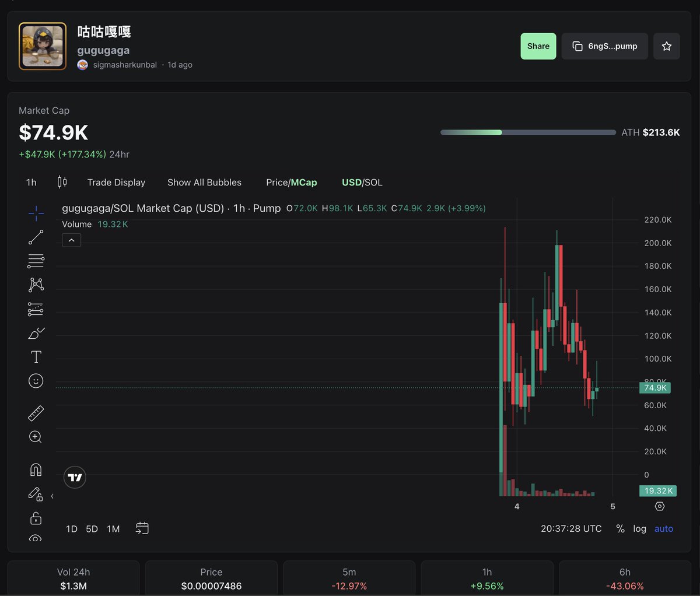Open the gugugaga token avatar image

[x=43, y=46]
